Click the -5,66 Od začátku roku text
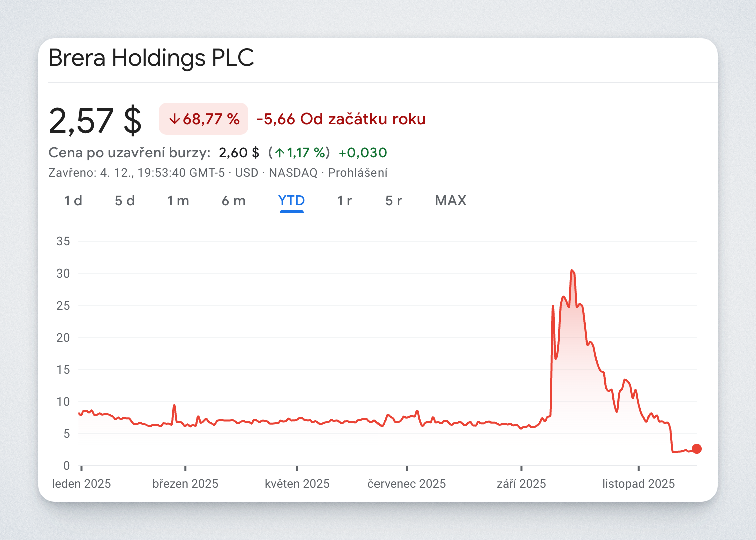This screenshot has width=756, height=540. pyautogui.click(x=341, y=119)
